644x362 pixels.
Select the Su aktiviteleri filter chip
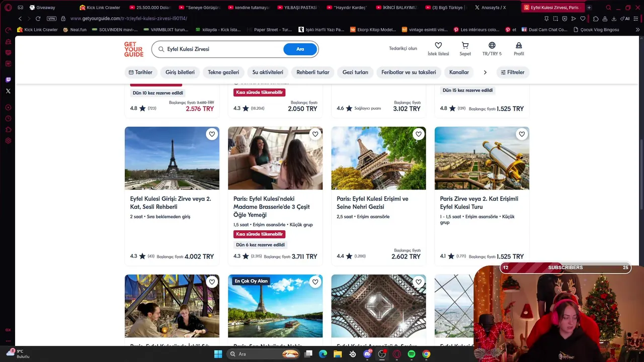click(268, 72)
